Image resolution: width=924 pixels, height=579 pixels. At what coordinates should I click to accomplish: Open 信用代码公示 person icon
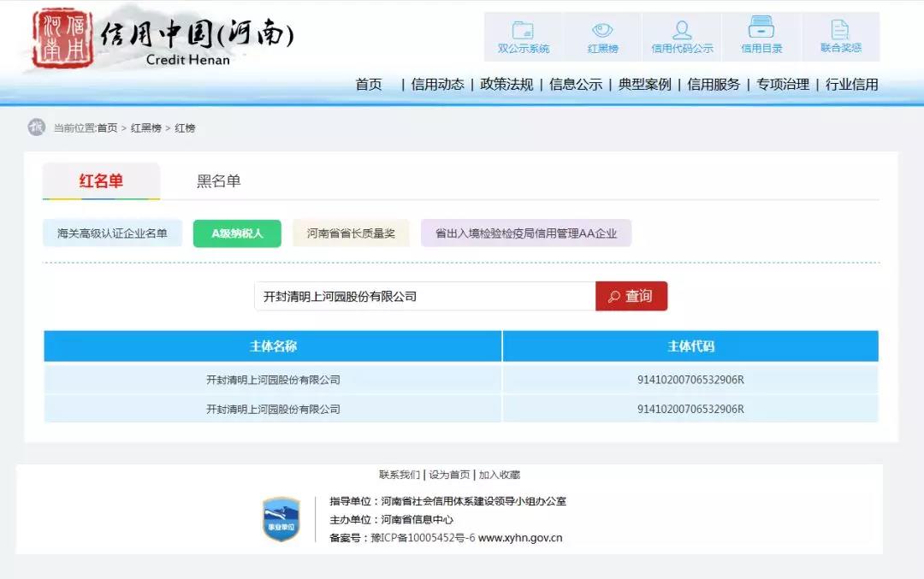click(682, 31)
